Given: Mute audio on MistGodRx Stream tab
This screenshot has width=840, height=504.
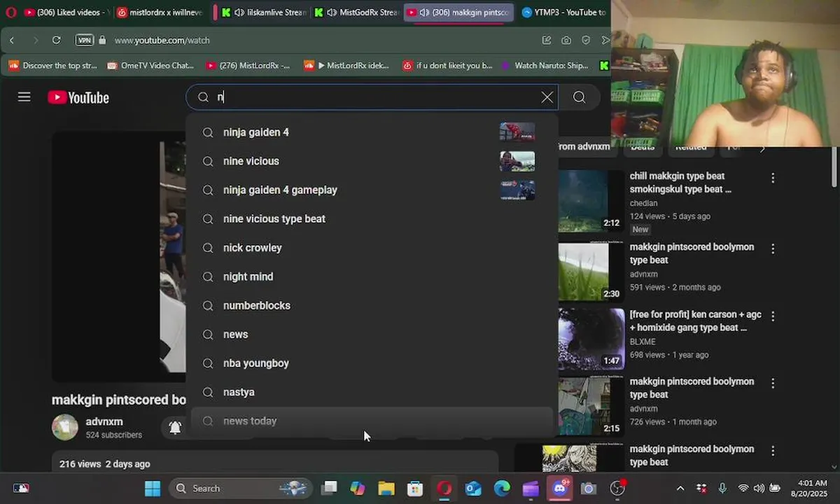Looking at the screenshot, I should pos(331,13).
